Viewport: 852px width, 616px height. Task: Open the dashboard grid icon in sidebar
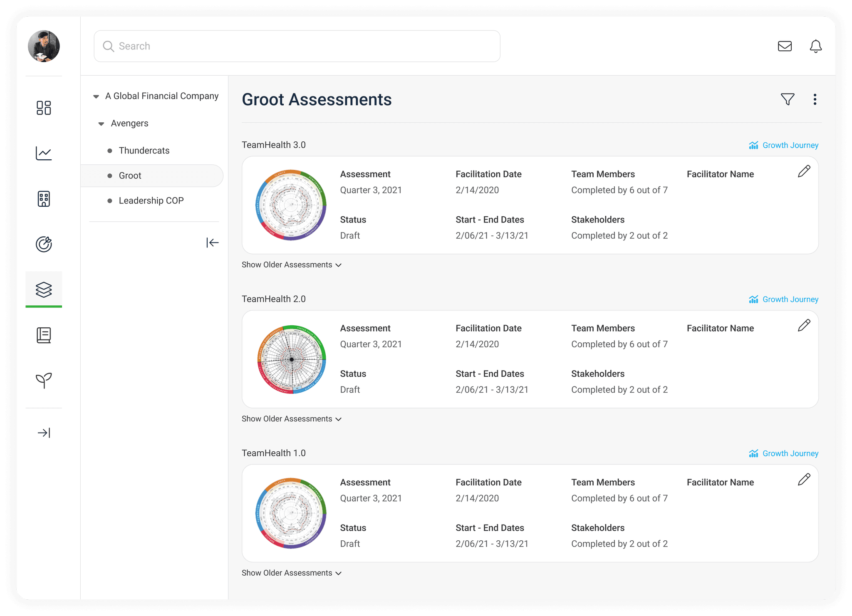pyautogui.click(x=44, y=108)
